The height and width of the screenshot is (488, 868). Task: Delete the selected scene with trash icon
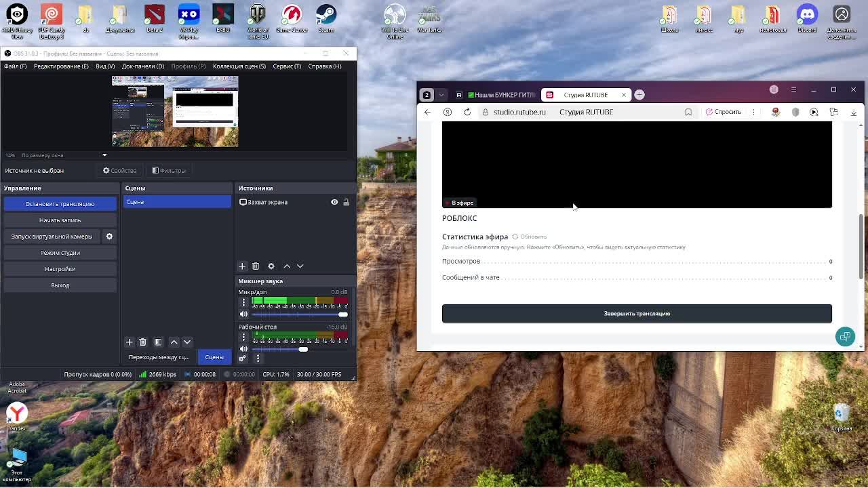(142, 342)
